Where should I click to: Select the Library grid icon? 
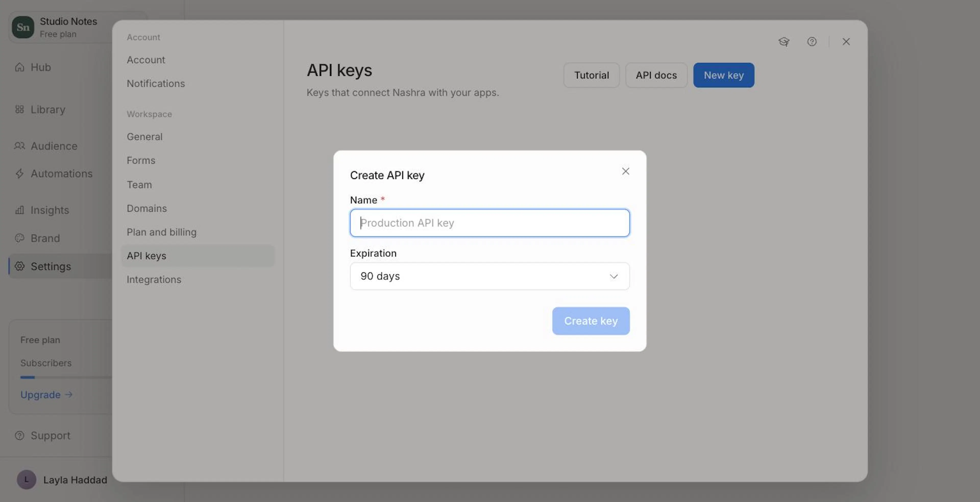point(19,110)
